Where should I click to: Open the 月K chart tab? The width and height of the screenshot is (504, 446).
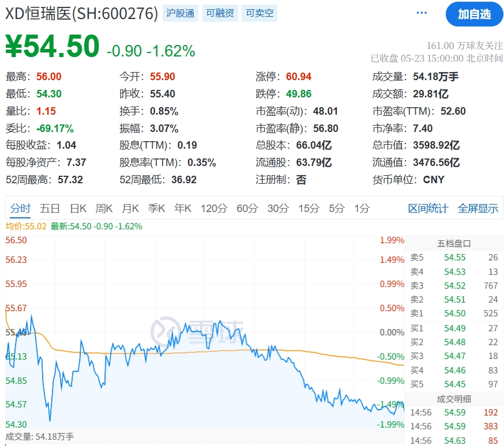click(x=130, y=209)
